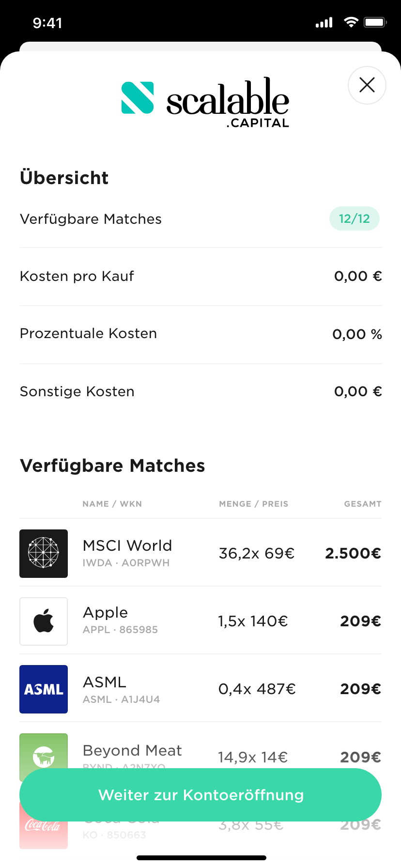Select the Sonstige Kosten row
Screen dimensions: 401x868
(x=200, y=391)
